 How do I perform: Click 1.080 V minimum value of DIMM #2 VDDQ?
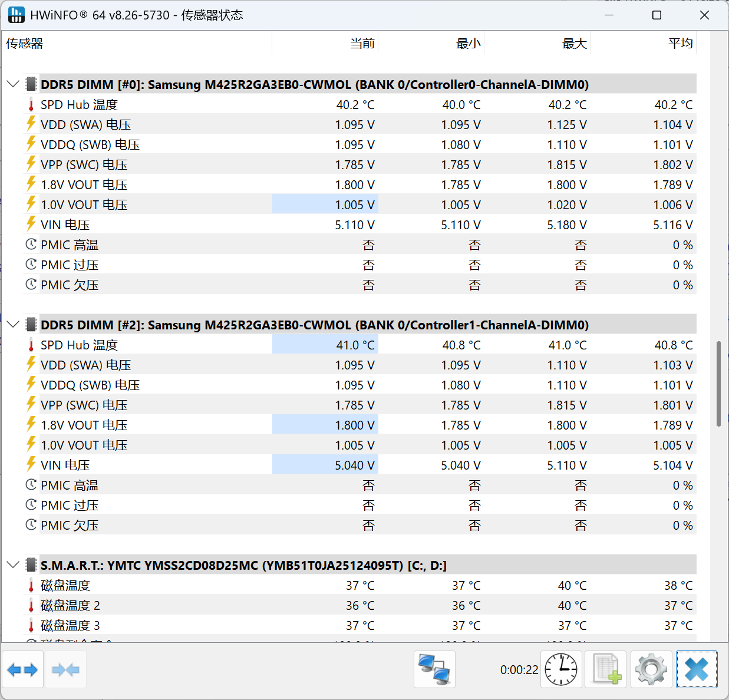(461, 385)
